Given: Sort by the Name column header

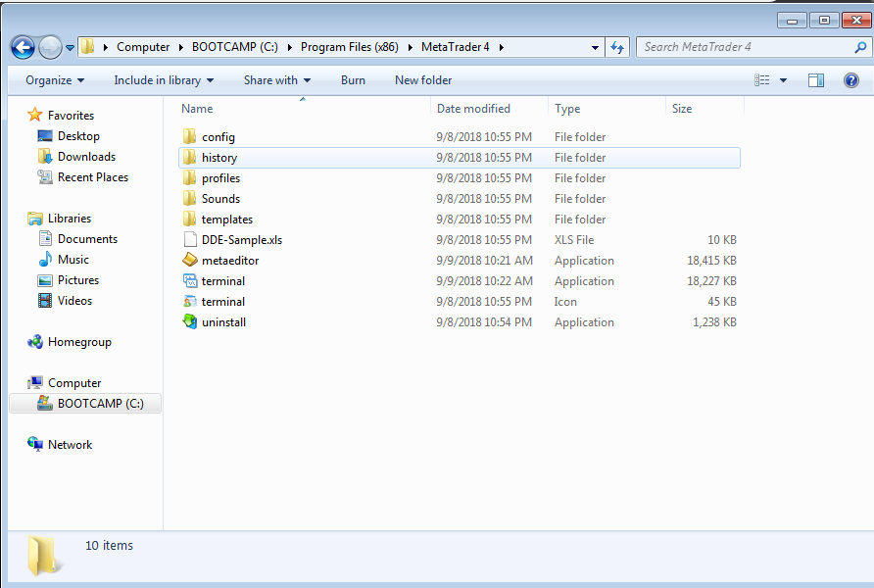Looking at the screenshot, I should click(x=197, y=109).
